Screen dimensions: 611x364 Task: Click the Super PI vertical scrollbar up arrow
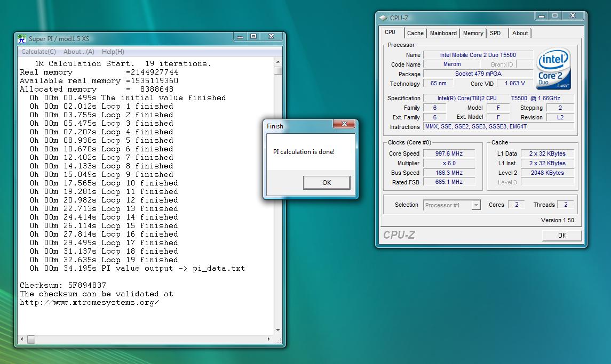(278, 62)
